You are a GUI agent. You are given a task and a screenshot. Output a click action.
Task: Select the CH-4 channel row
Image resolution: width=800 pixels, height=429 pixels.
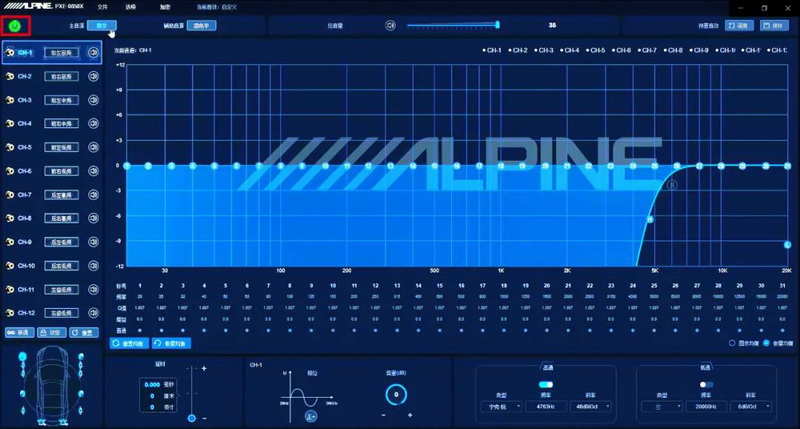coord(52,123)
